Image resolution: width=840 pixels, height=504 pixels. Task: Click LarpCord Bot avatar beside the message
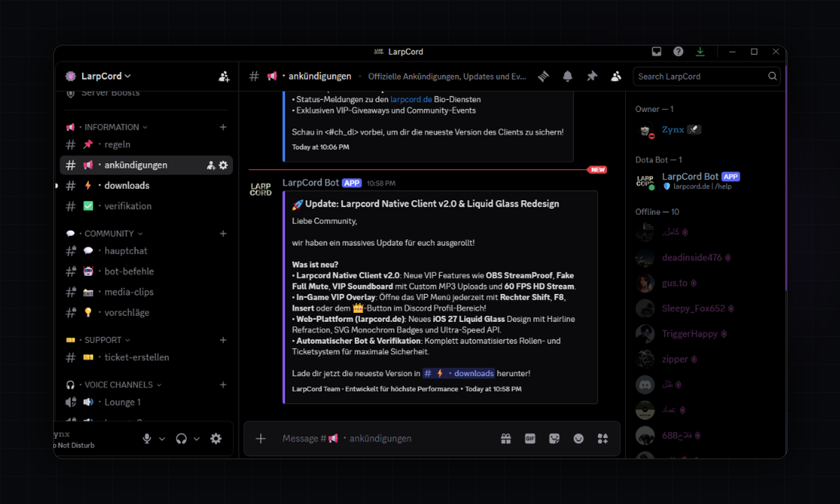click(x=261, y=189)
